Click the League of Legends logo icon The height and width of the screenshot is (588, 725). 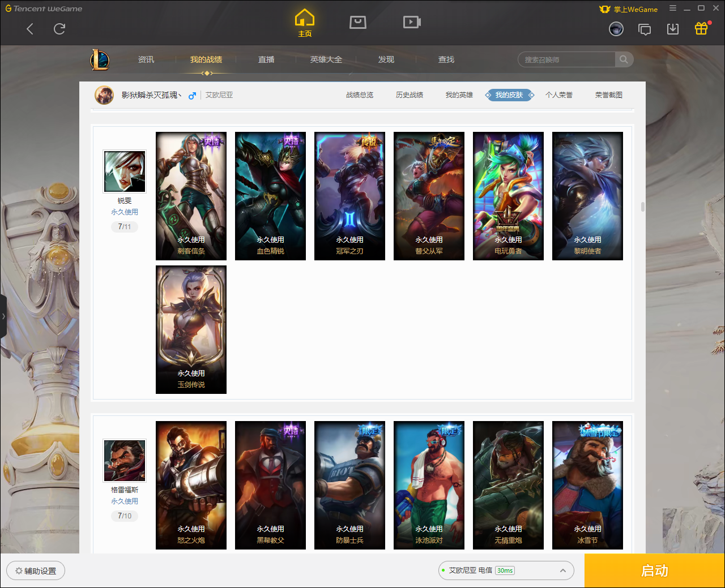100,59
